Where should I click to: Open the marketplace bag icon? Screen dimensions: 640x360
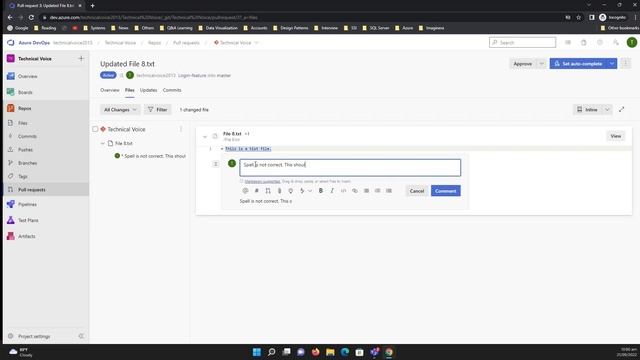coord(584,42)
